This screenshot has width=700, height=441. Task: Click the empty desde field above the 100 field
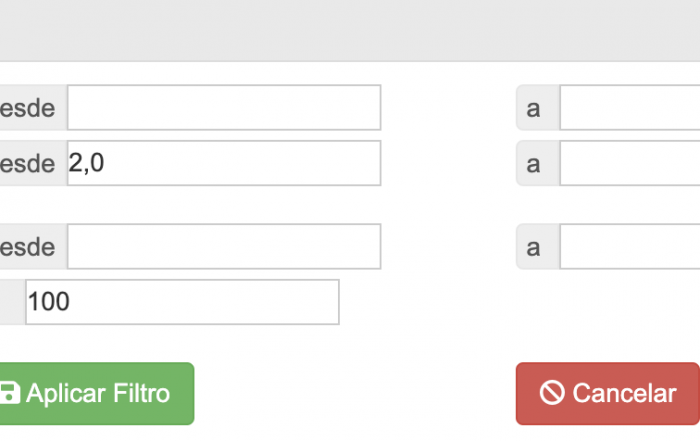pyautogui.click(x=224, y=247)
